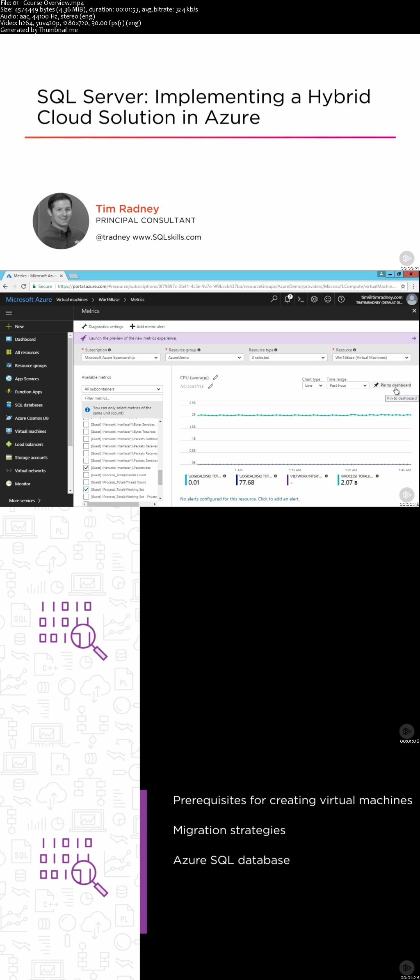Open the help question mark icon

coord(341,299)
